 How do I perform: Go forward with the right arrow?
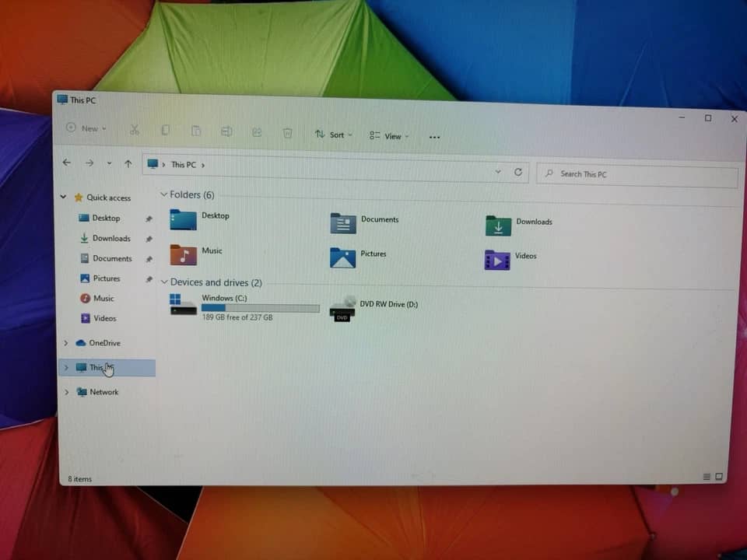tap(89, 163)
